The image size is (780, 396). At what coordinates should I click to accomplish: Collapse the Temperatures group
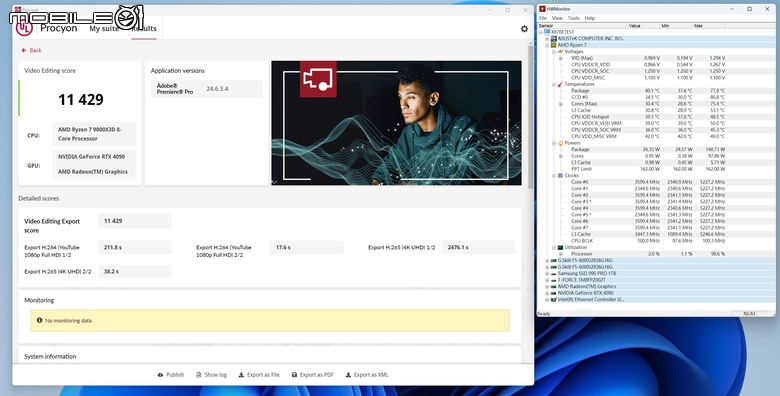pyautogui.click(x=554, y=84)
